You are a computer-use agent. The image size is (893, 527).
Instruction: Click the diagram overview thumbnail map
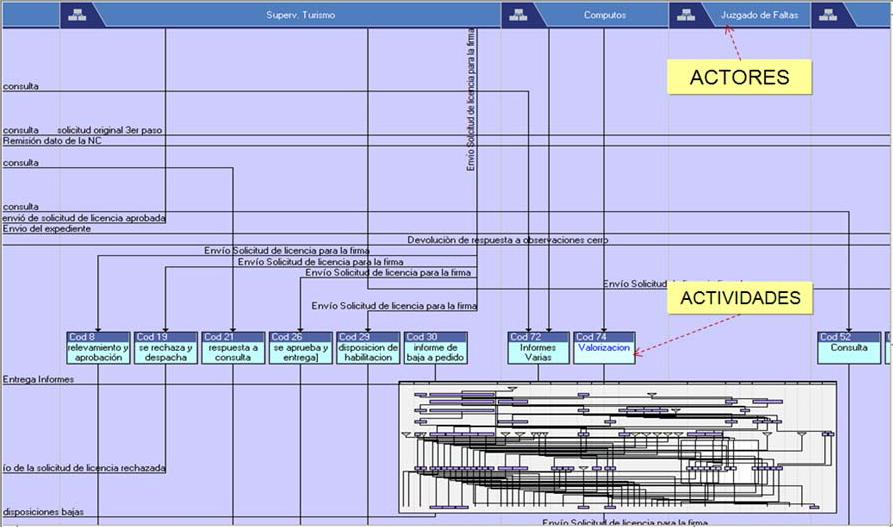pyautogui.click(x=617, y=446)
